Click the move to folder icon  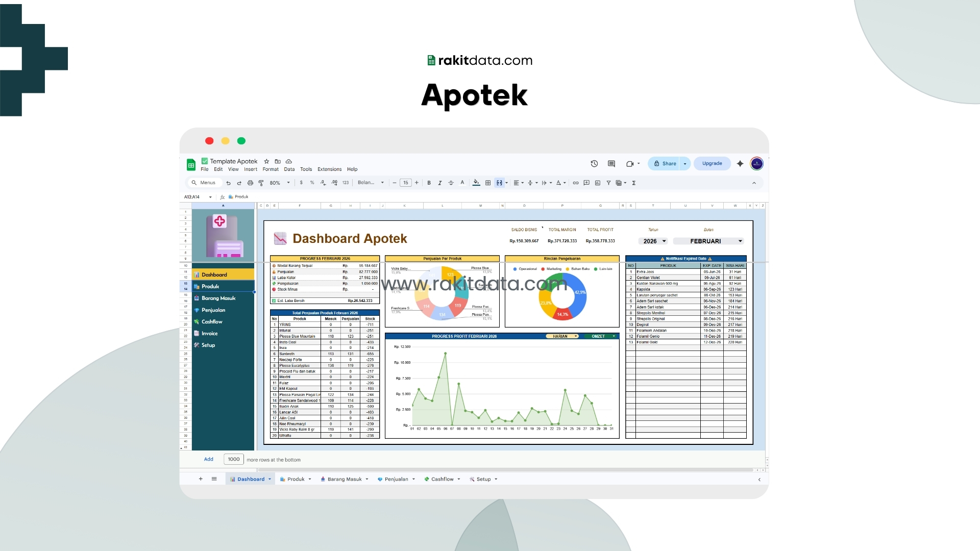point(278,161)
